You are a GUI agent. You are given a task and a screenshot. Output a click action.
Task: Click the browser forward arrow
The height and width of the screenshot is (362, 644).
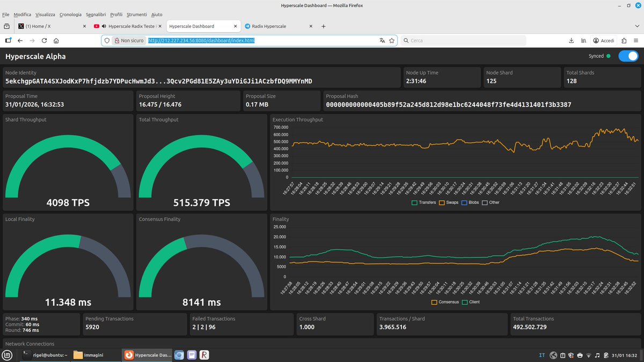coord(32,40)
